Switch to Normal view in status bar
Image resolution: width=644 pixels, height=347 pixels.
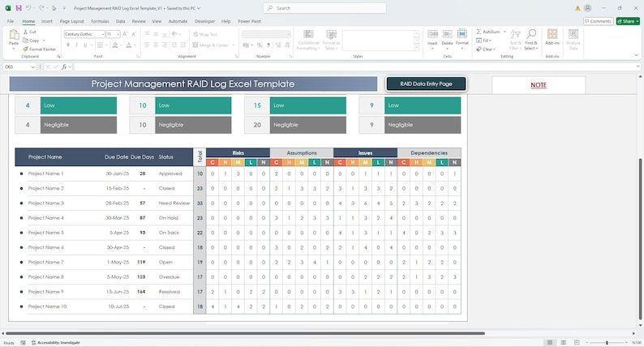pyautogui.click(x=550, y=342)
